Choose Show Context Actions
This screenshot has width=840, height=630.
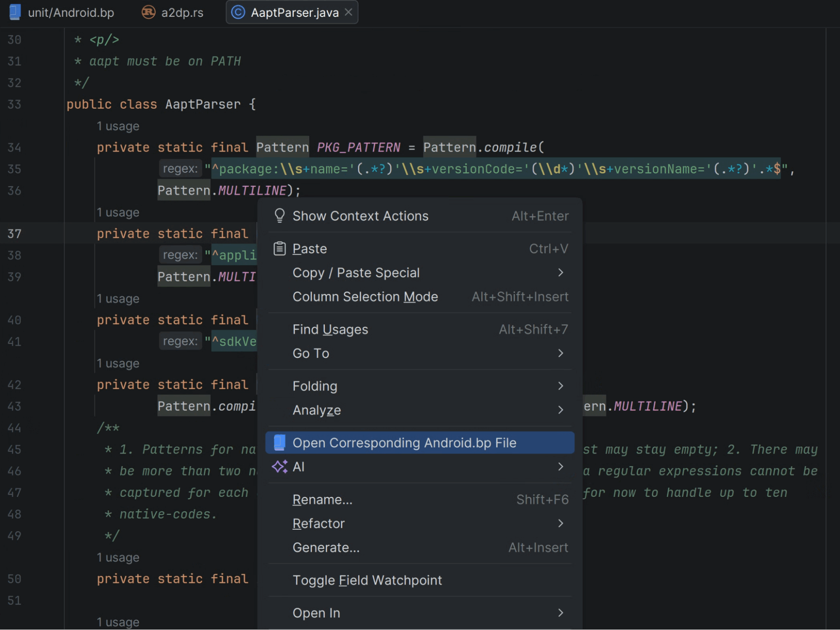tap(420, 216)
